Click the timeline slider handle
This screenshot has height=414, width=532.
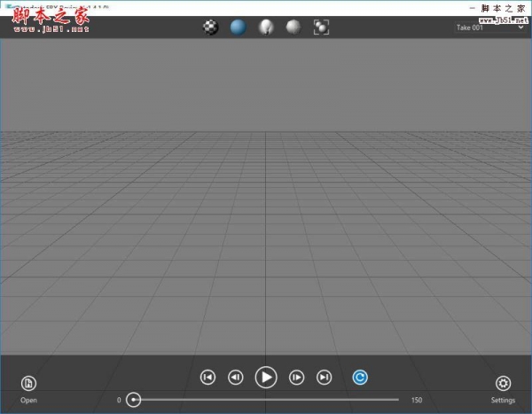[134, 400]
